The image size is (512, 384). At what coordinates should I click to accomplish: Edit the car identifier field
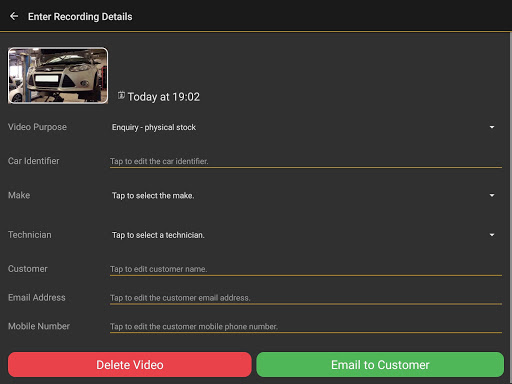click(x=306, y=161)
